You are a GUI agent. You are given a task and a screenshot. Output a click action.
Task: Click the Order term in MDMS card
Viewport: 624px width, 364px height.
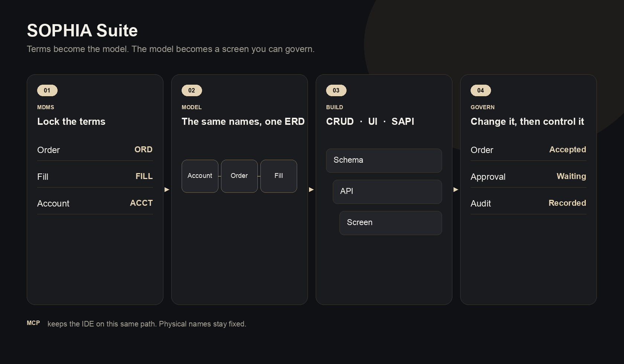pyautogui.click(x=48, y=150)
